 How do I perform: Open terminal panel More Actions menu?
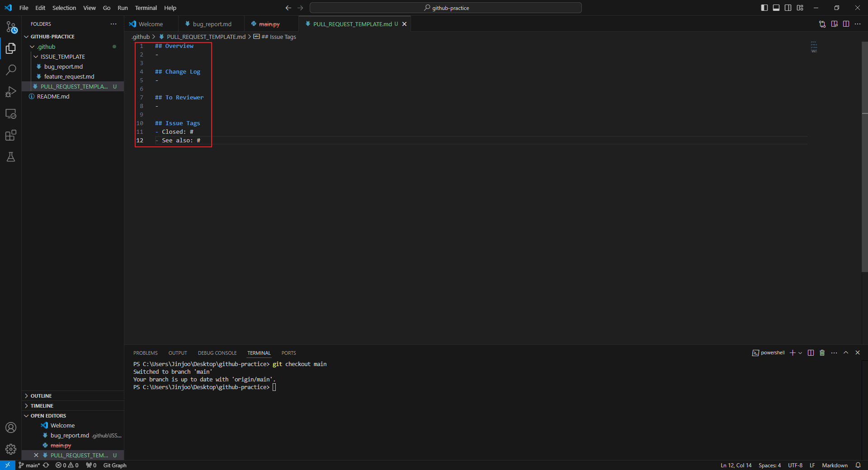834,352
